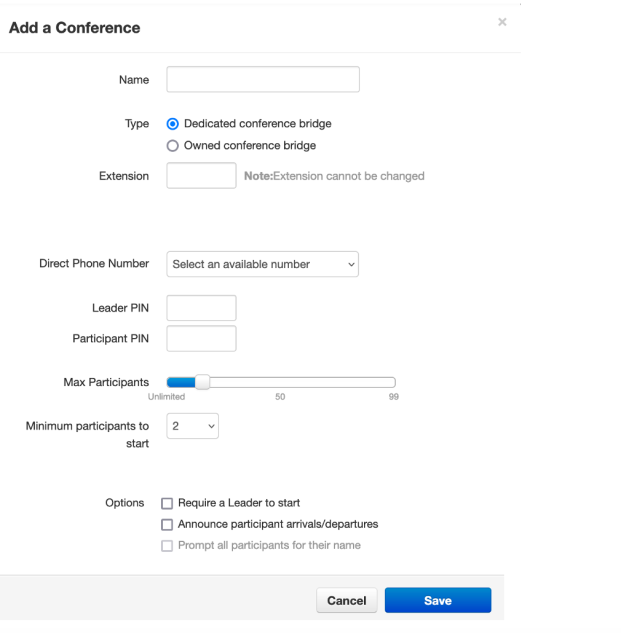Click the 'Max Participants' label

tap(106, 382)
